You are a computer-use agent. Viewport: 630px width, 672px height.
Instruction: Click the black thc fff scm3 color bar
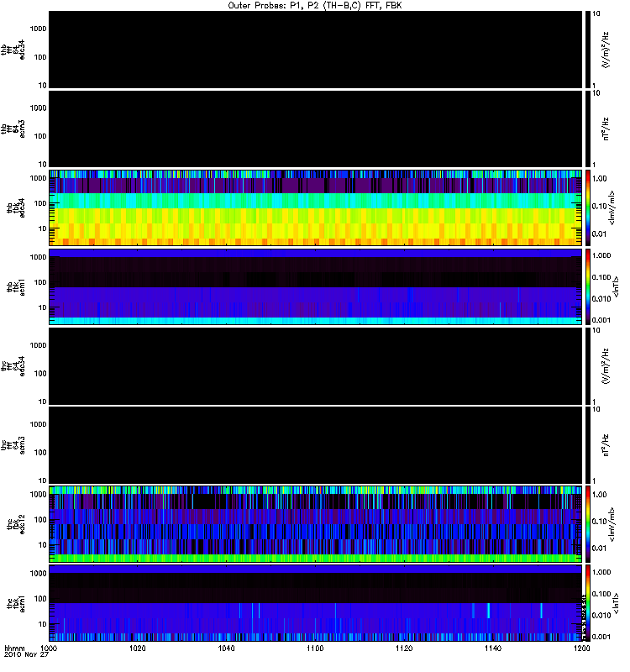pos(587,445)
